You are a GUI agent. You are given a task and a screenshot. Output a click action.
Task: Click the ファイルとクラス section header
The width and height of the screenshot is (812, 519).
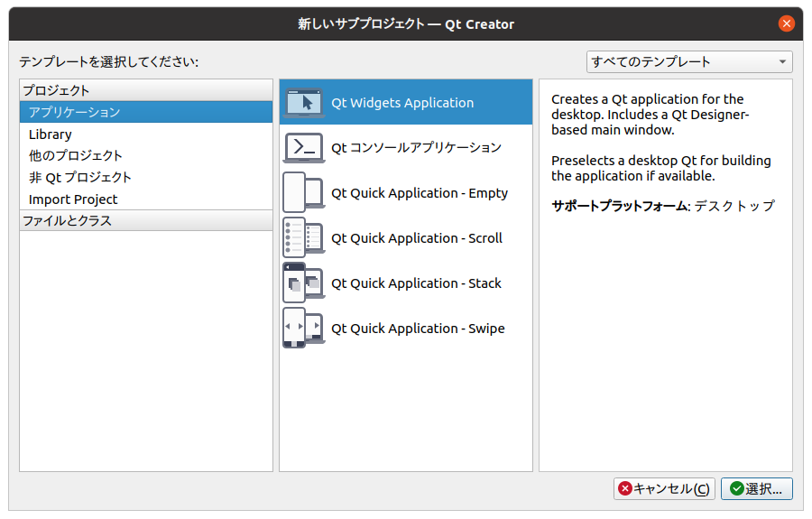tap(146, 220)
